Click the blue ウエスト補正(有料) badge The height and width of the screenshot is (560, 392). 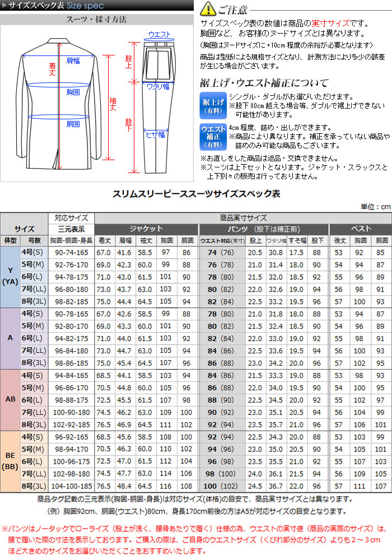[x=212, y=135]
